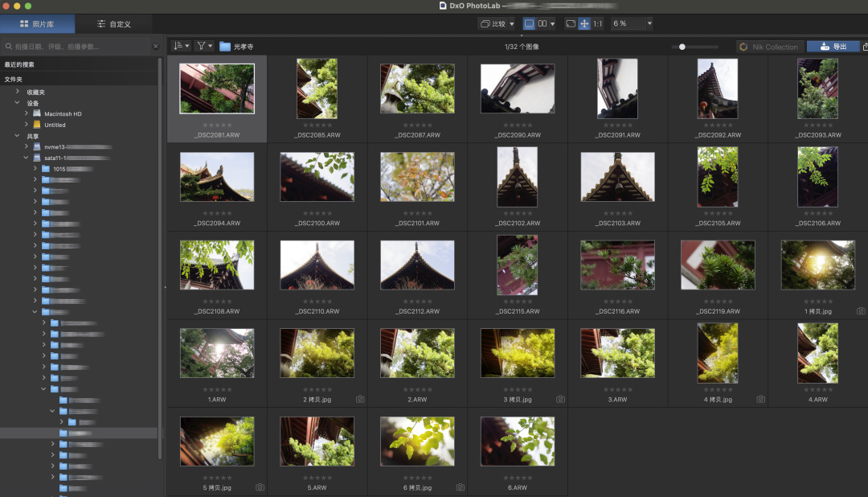Click the single image view icon
Image resolution: width=868 pixels, height=497 pixels.
click(529, 24)
